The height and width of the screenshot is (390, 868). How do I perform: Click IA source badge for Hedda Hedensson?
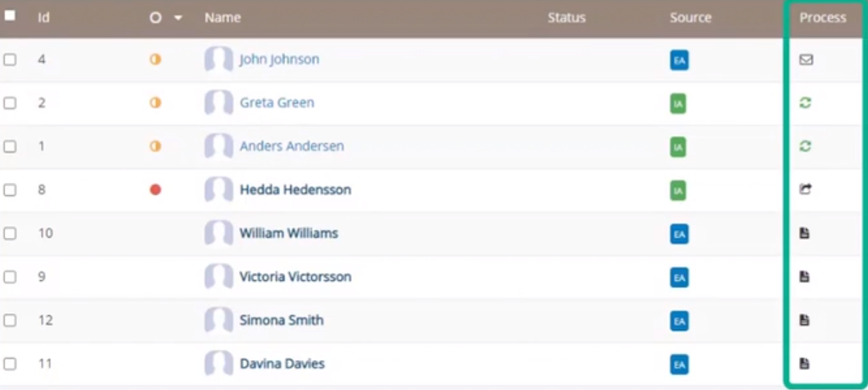click(678, 190)
